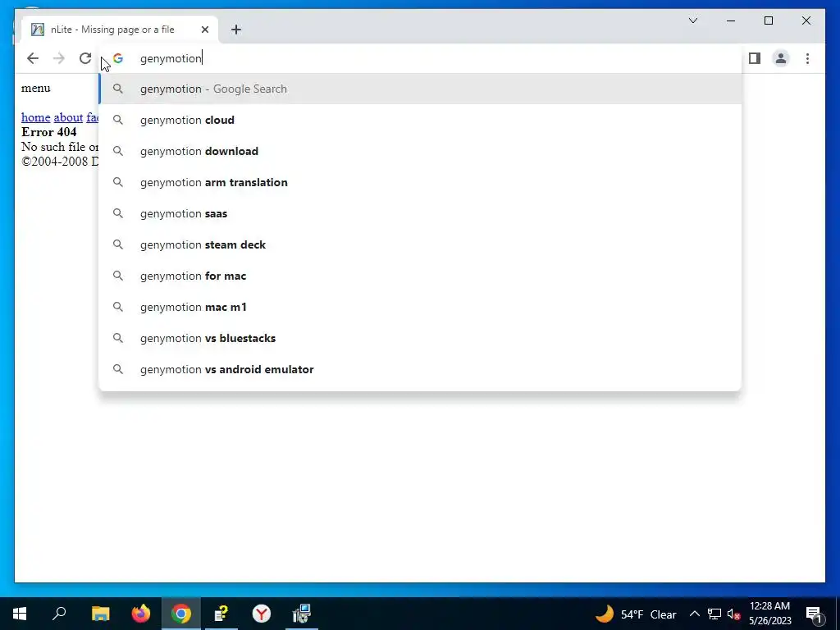Open the clock showing 12:28 AM
The height and width of the screenshot is (630, 840).
click(x=769, y=614)
